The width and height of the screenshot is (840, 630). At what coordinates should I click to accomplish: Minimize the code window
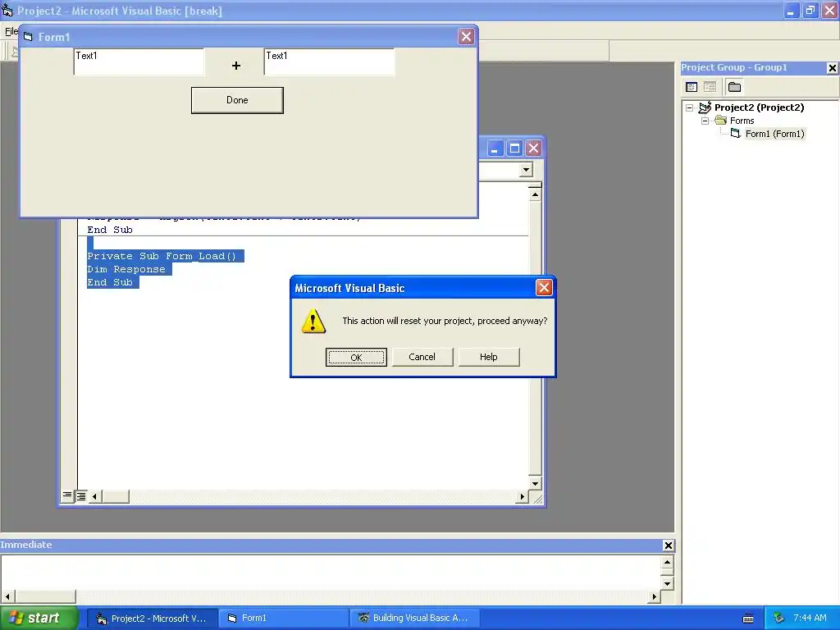[x=495, y=148]
